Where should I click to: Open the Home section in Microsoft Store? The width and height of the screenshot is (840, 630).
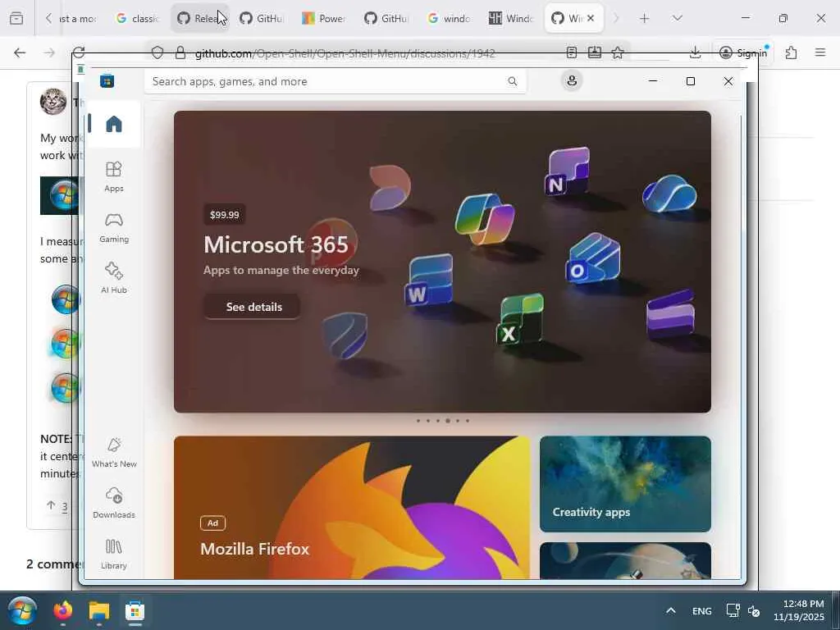coord(113,124)
